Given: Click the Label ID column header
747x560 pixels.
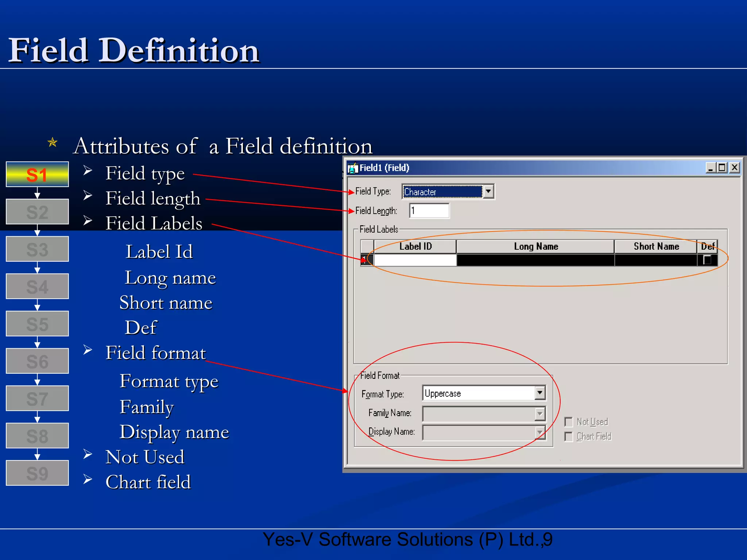Looking at the screenshot, I should [415, 246].
